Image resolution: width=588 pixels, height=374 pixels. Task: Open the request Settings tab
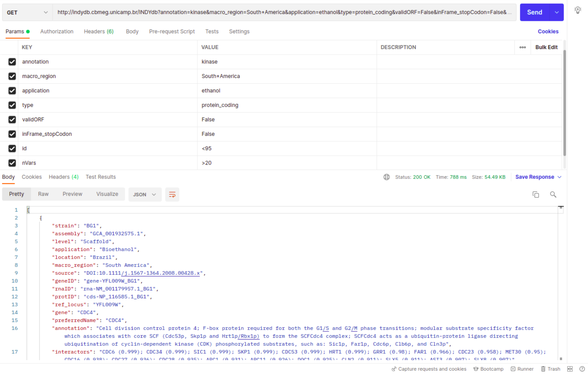click(x=239, y=32)
